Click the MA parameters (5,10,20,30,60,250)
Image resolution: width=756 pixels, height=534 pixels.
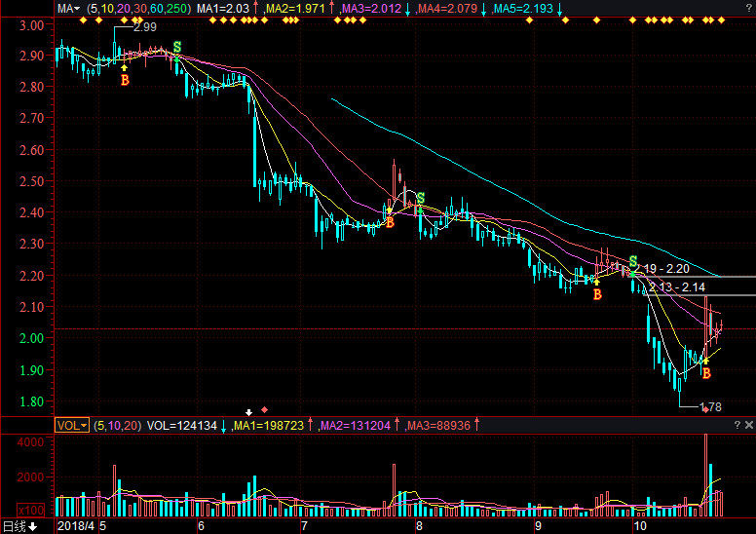139,8
